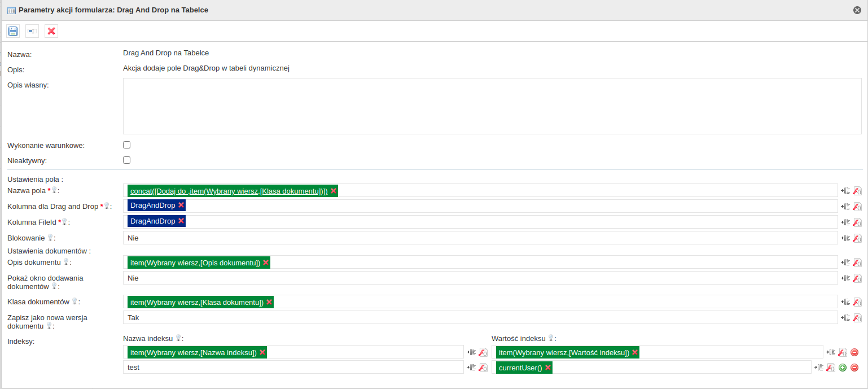This screenshot has width=868, height=389.
Task: Remove the first index row
Action: 854,352
